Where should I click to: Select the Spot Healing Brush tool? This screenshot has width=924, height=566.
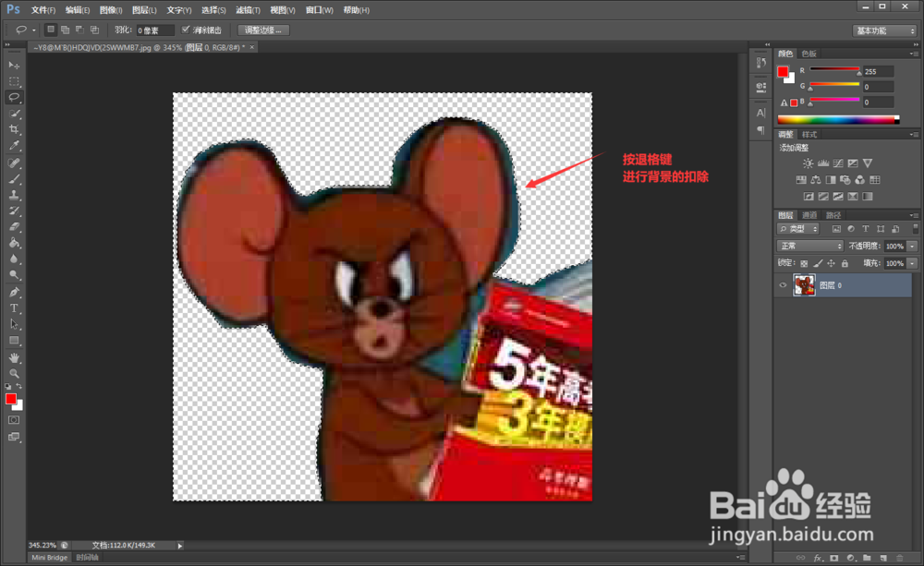[14, 163]
